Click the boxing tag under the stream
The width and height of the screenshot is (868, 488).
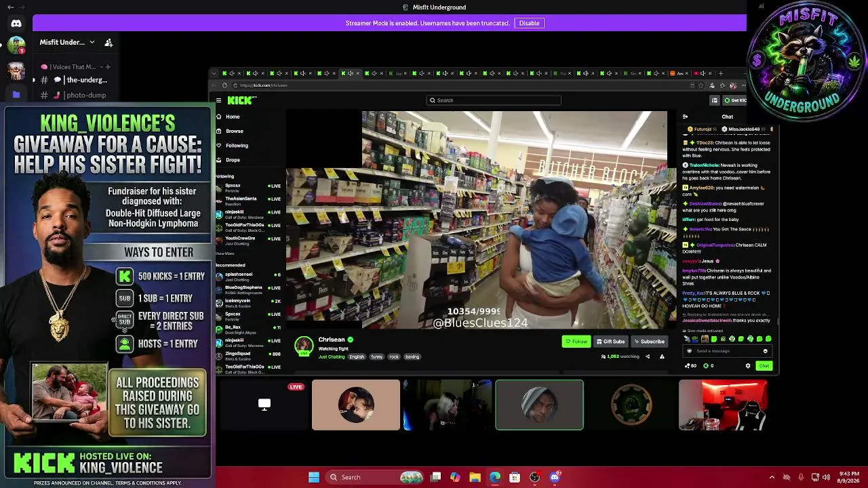412,357
